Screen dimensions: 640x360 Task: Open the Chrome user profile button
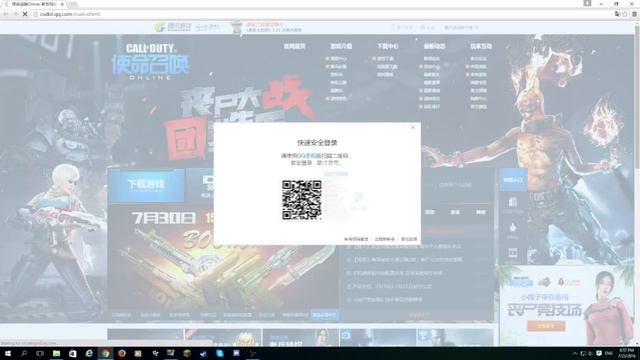(587, 3)
